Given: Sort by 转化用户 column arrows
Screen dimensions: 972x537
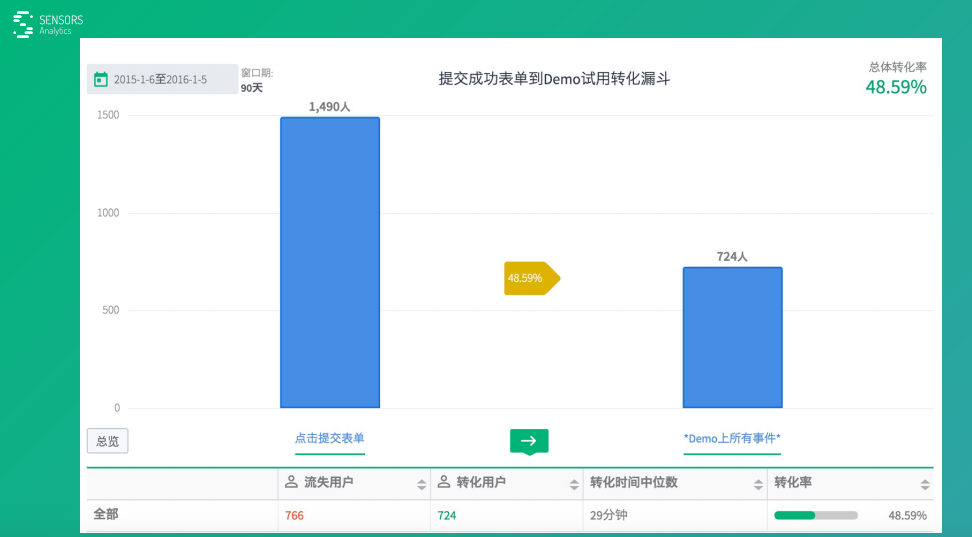Looking at the screenshot, I should click(574, 484).
